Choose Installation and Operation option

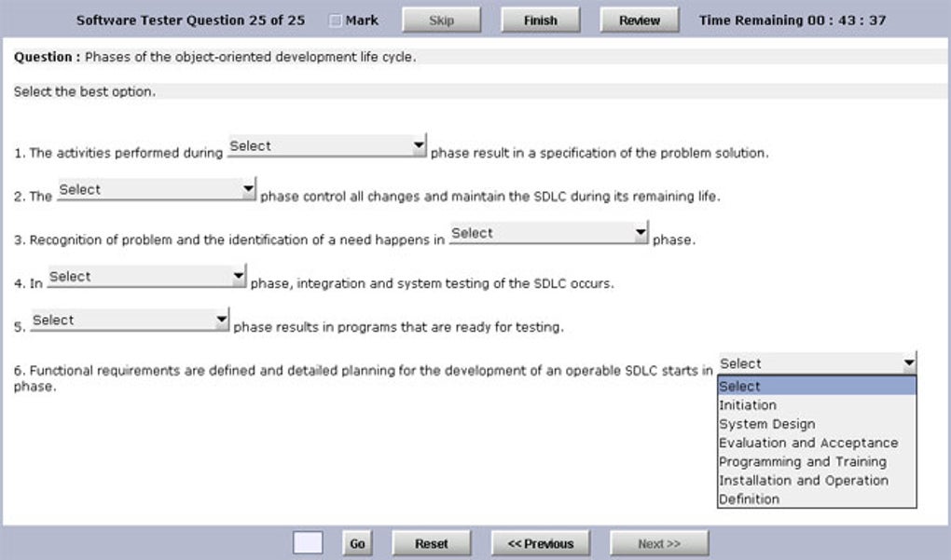coord(817,480)
